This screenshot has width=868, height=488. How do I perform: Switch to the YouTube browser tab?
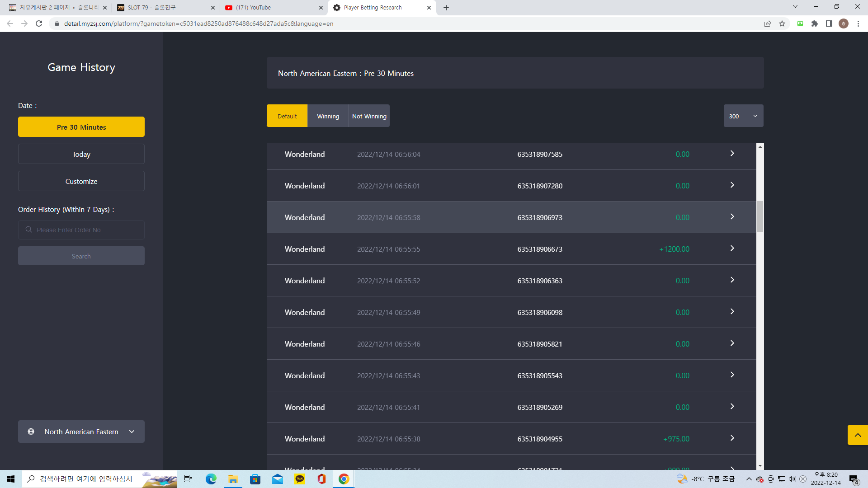point(274,8)
